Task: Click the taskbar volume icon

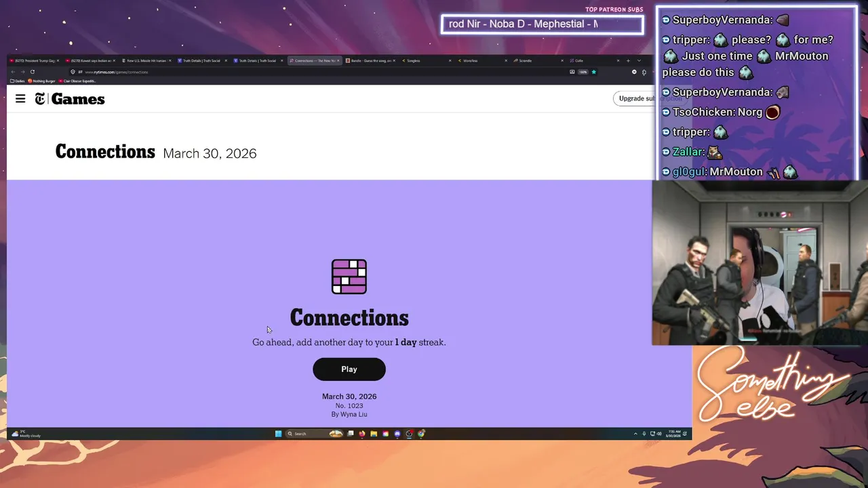Action: [x=660, y=434]
